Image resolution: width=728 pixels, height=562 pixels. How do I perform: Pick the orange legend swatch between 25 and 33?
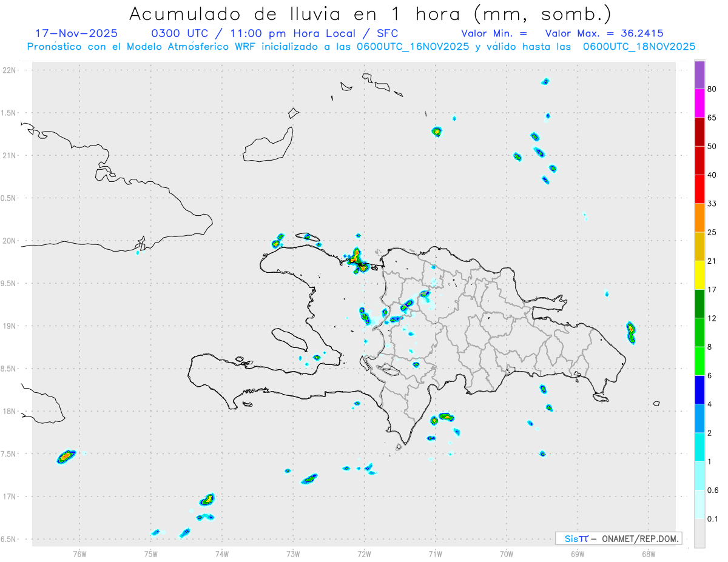click(699, 218)
